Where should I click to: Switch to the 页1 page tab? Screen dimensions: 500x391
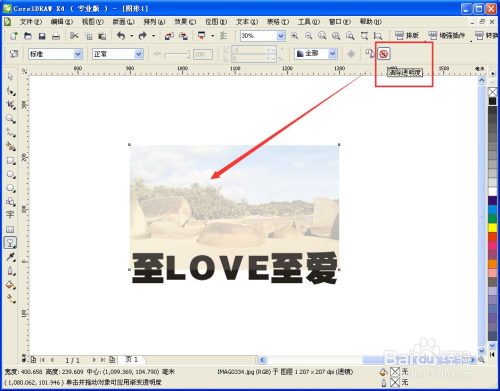coord(132,360)
